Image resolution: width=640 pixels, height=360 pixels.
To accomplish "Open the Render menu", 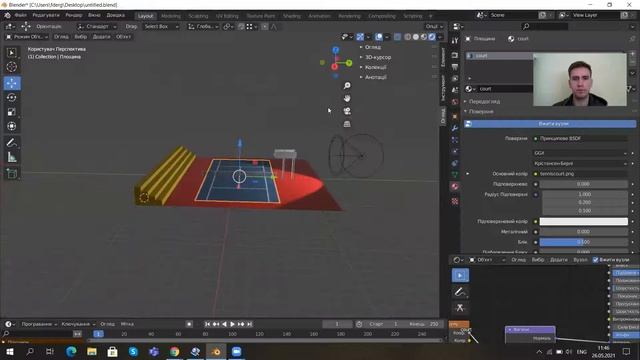I will [74, 15].
